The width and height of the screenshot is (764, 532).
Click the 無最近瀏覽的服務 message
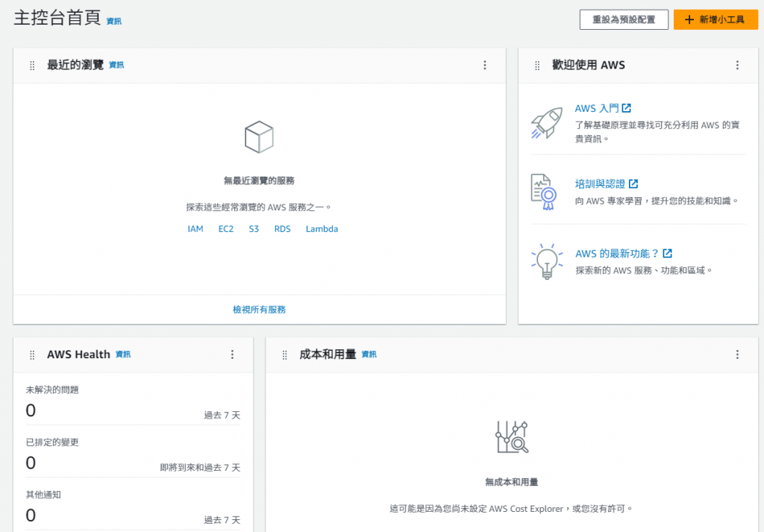tap(259, 181)
